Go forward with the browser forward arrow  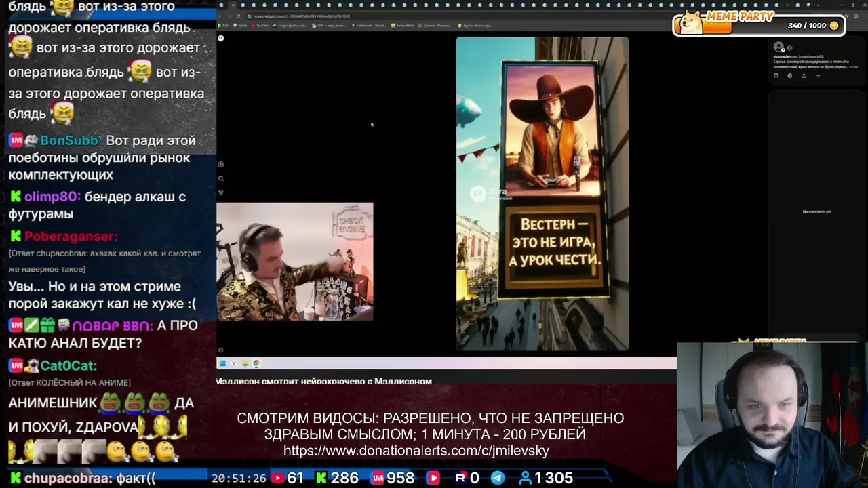click(229, 16)
